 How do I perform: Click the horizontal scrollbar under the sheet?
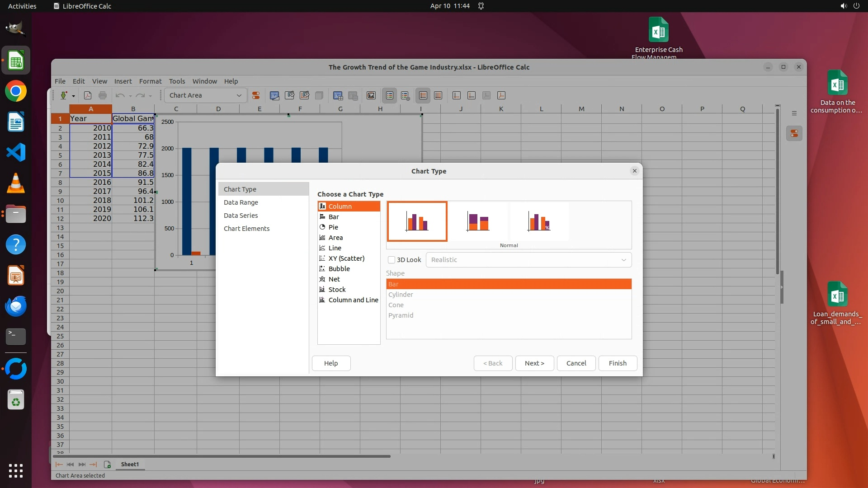pos(222,456)
